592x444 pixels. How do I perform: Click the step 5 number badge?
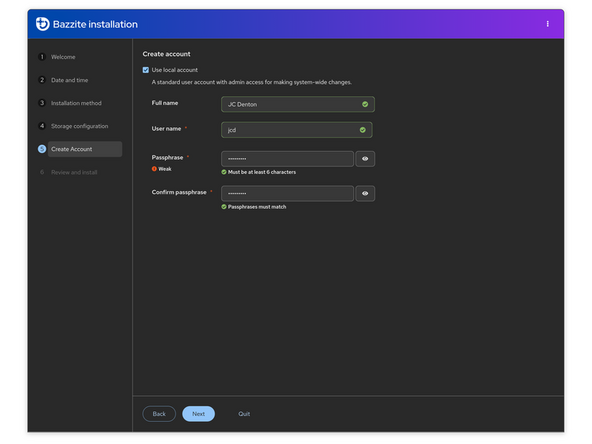[x=42, y=149]
